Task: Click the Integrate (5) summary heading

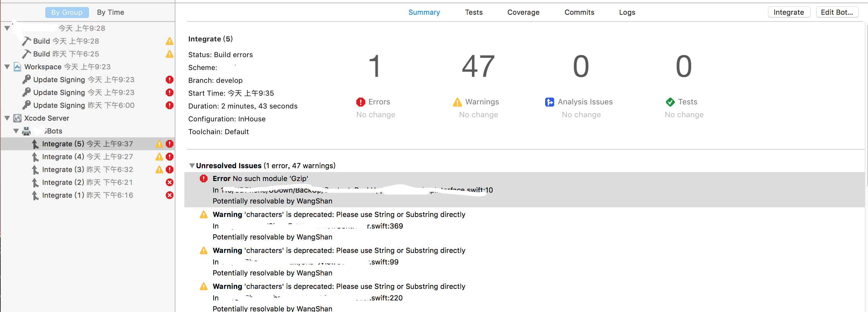Action: [210, 39]
